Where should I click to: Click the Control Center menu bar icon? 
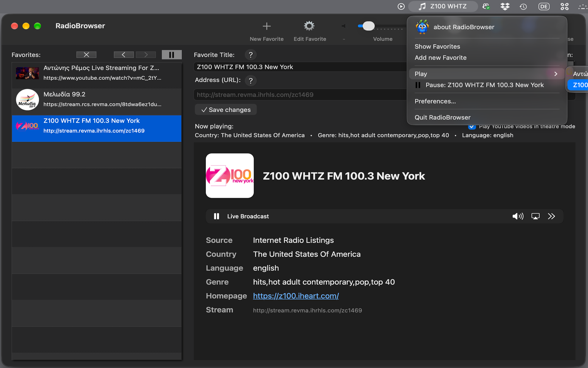[565, 7]
